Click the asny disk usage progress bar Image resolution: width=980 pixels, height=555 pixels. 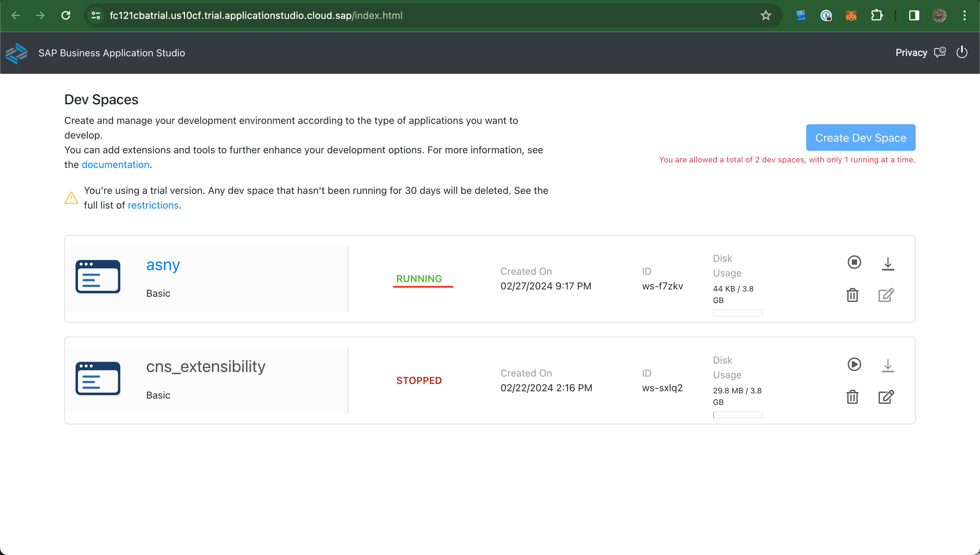tap(738, 313)
